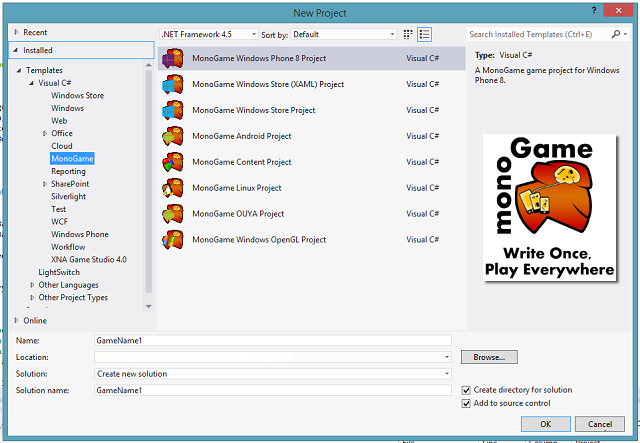The image size is (640, 443).
Task: Open the Solution Create new solution dropdown
Action: (x=273, y=374)
